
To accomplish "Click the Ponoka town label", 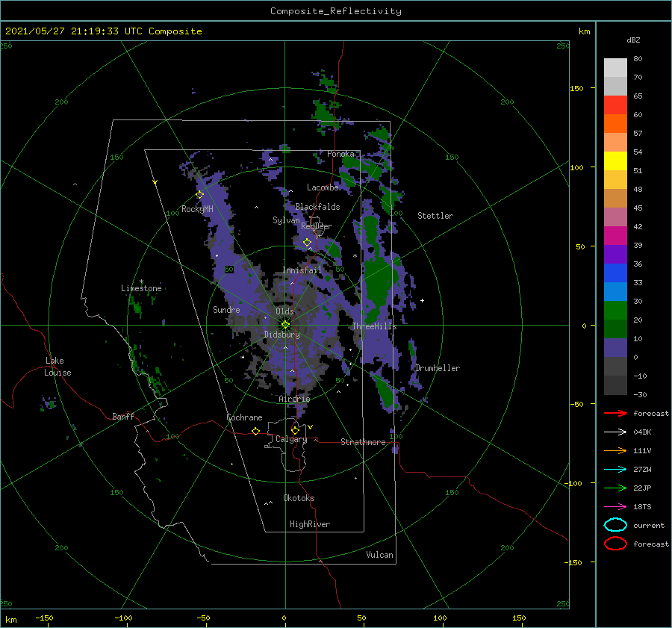I will pos(340,154).
